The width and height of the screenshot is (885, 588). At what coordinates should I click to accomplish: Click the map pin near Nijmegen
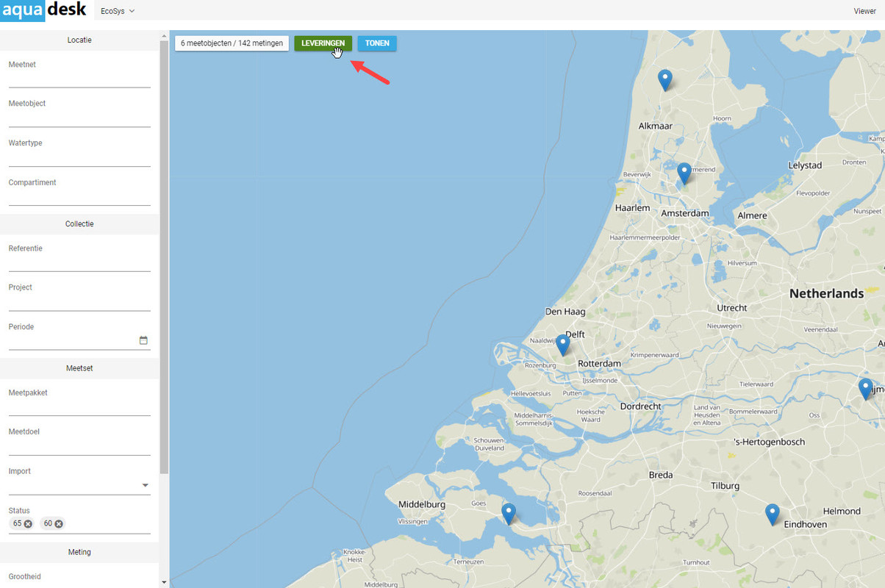[866, 389]
